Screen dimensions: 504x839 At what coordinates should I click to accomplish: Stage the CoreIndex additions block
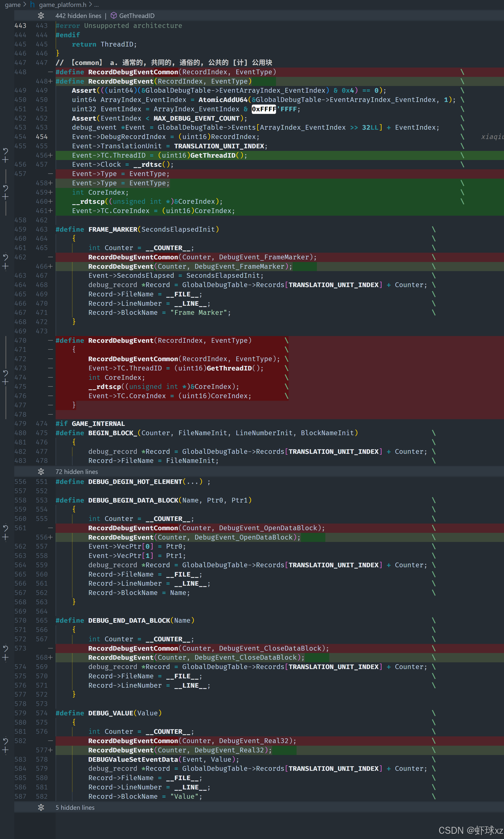coord(5,197)
